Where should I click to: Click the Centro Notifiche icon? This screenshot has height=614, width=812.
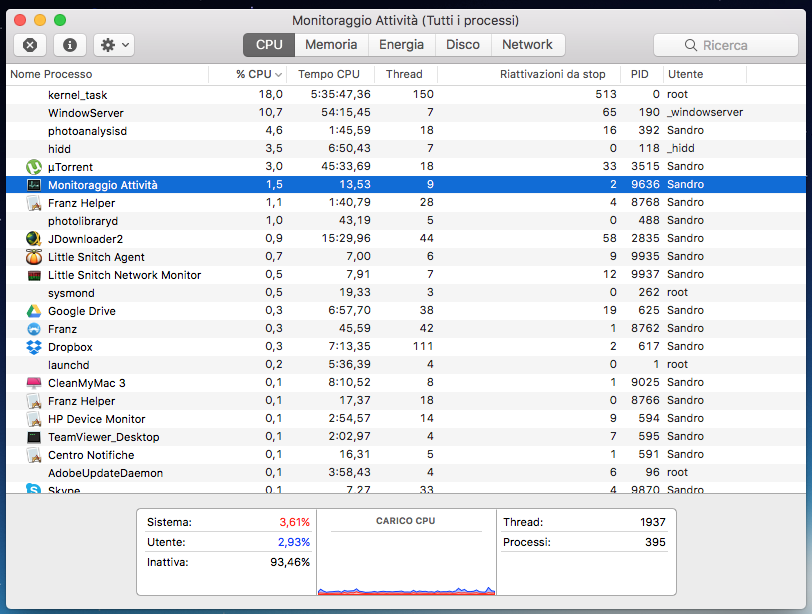click(x=34, y=455)
